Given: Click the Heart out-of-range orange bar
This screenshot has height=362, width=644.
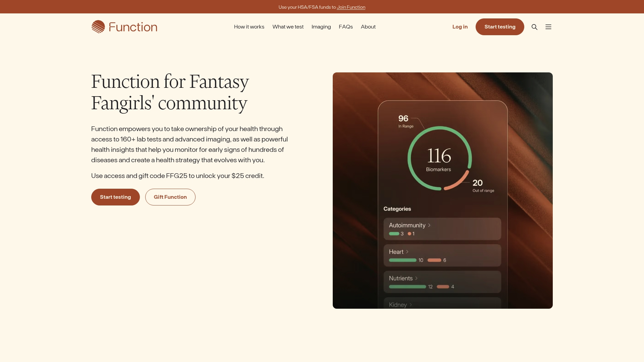Looking at the screenshot, I should pos(434,260).
